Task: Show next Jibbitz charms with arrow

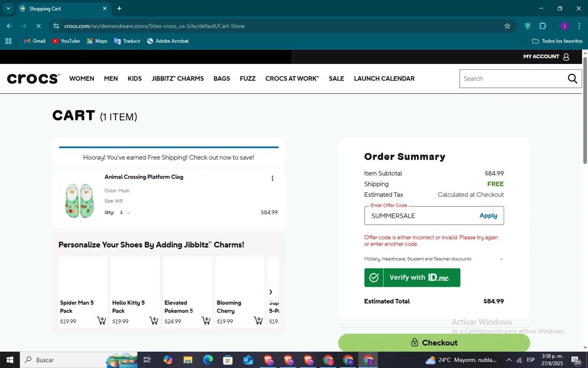Action: [270, 291]
